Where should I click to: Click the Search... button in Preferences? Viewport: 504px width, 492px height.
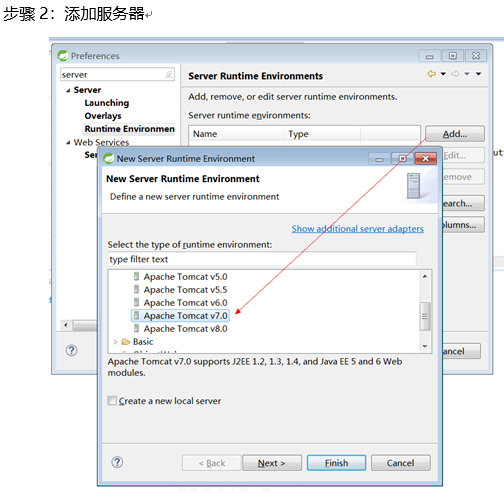(x=464, y=203)
